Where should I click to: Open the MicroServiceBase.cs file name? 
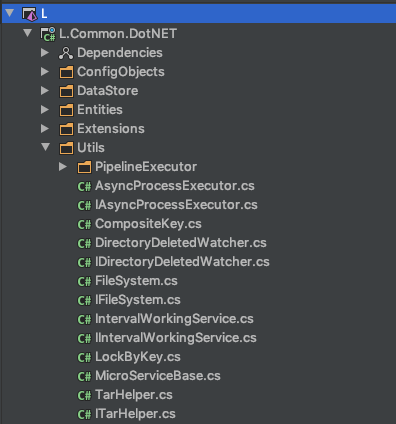(x=158, y=376)
